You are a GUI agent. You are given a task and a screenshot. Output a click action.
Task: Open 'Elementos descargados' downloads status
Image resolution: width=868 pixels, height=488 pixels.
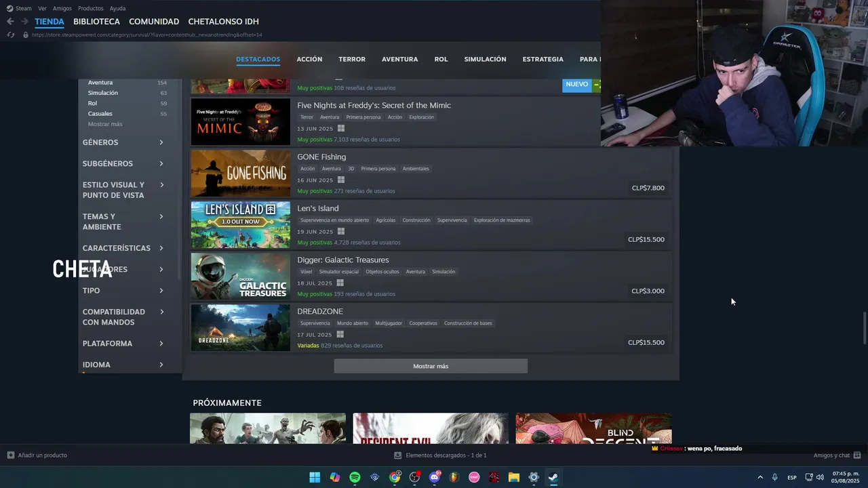coord(441,455)
